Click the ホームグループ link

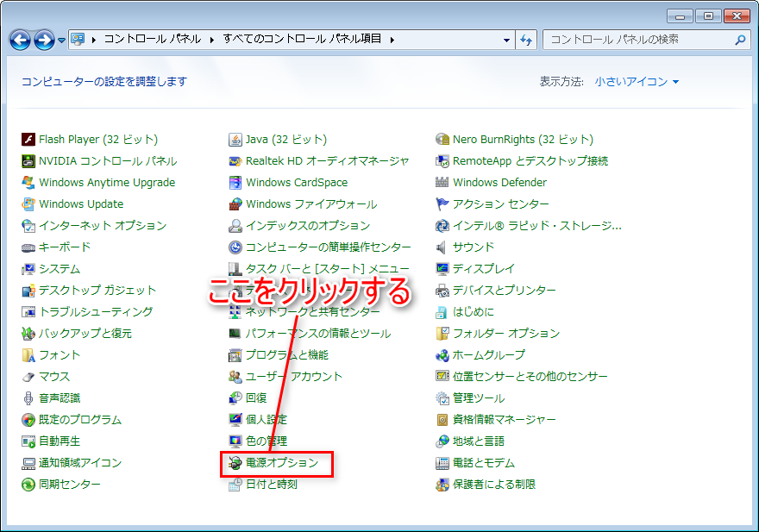pos(489,355)
